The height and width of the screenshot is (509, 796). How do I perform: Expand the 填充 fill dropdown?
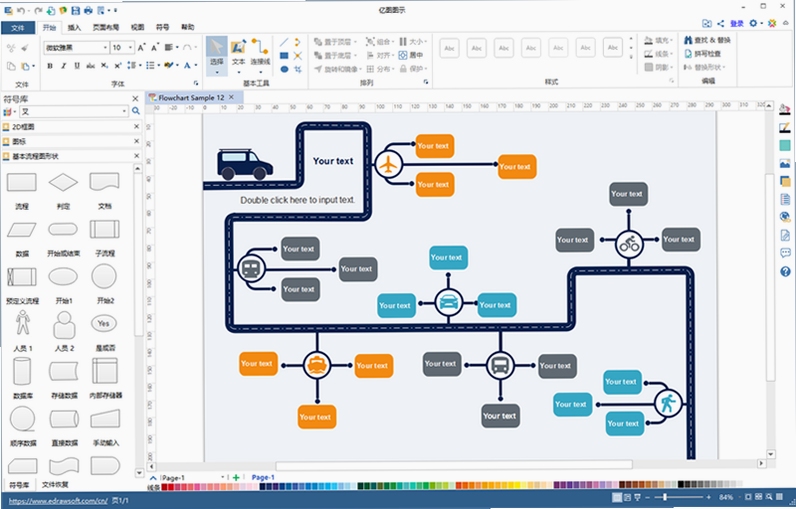tap(671, 40)
